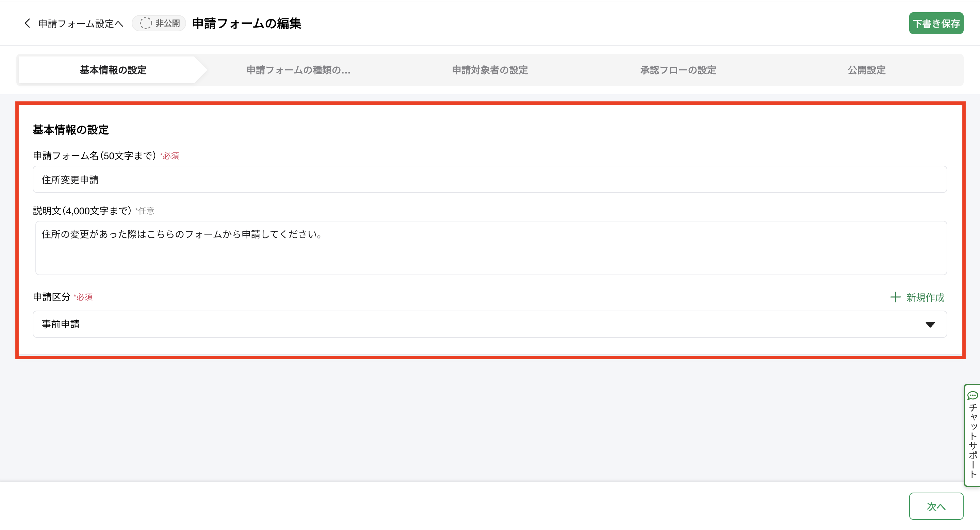Expand the 申請区分 dropdown arrow
The image size is (980, 530).
tap(930, 324)
